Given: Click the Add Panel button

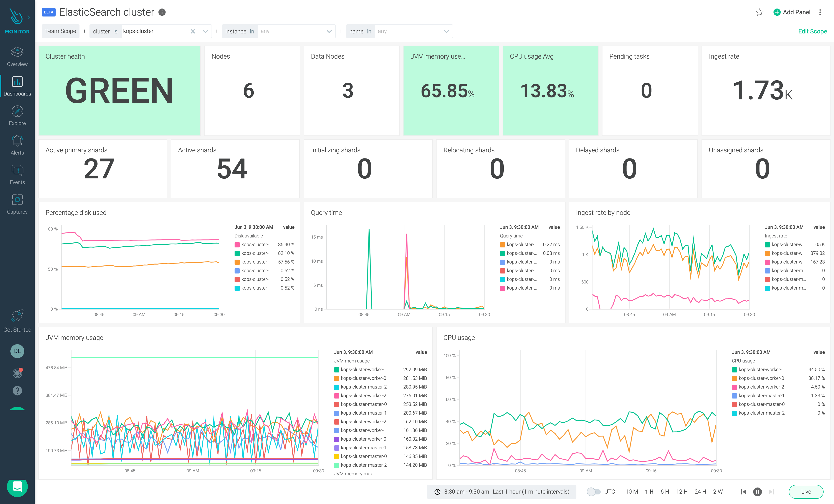Looking at the screenshot, I should pos(792,12).
